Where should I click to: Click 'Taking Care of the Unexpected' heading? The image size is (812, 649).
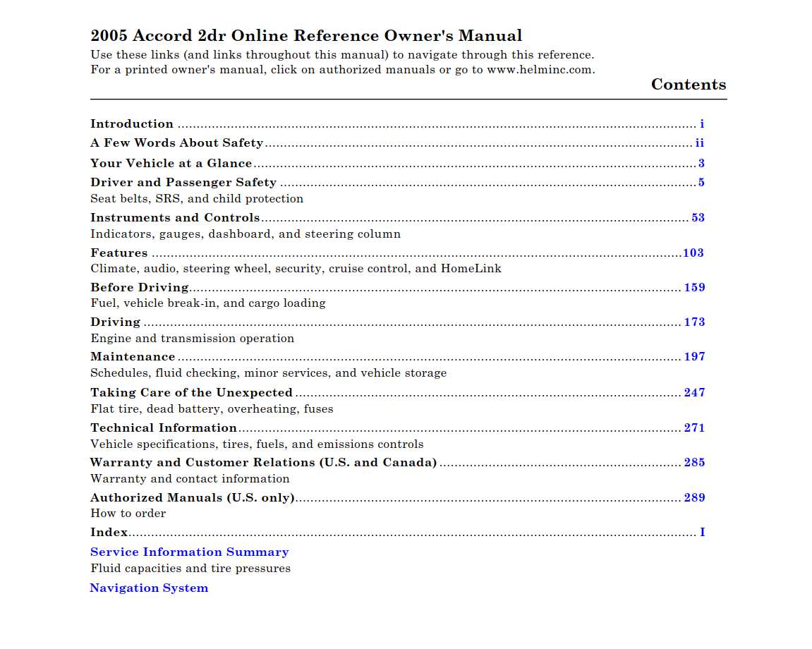coord(192,393)
